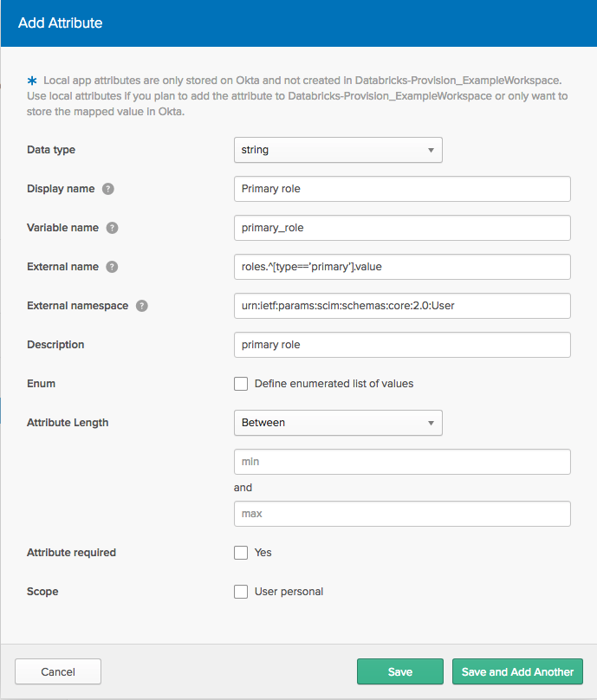The width and height of the screenshot is (597, 700).
Task: Click help icon beside Variable name
Action: click(112, 228)
